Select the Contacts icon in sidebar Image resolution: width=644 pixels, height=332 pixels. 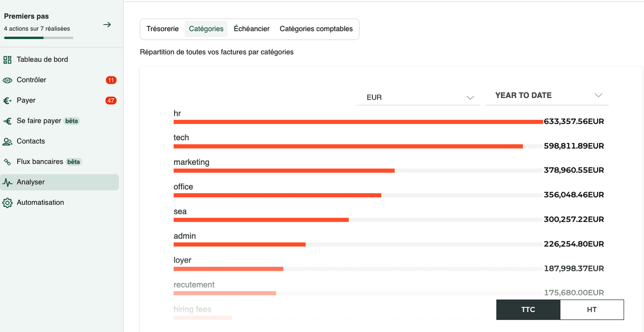tap(7, 141)
